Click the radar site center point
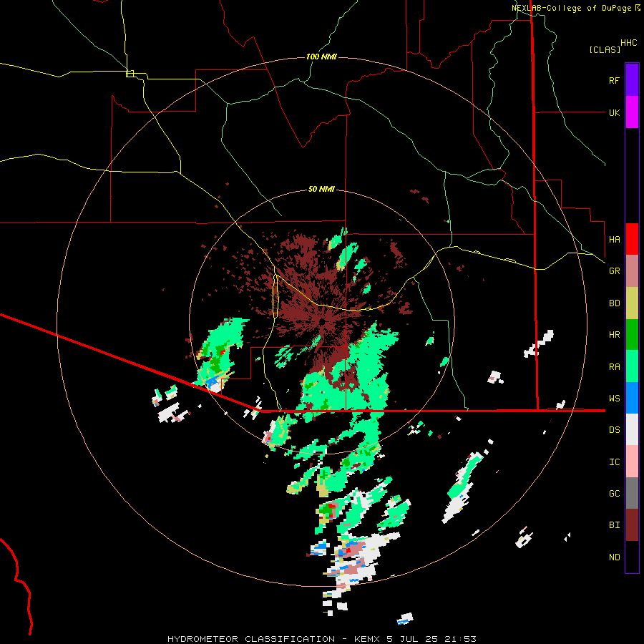Image resolution: width=644 pixels, height=644 pixels. 323,321
